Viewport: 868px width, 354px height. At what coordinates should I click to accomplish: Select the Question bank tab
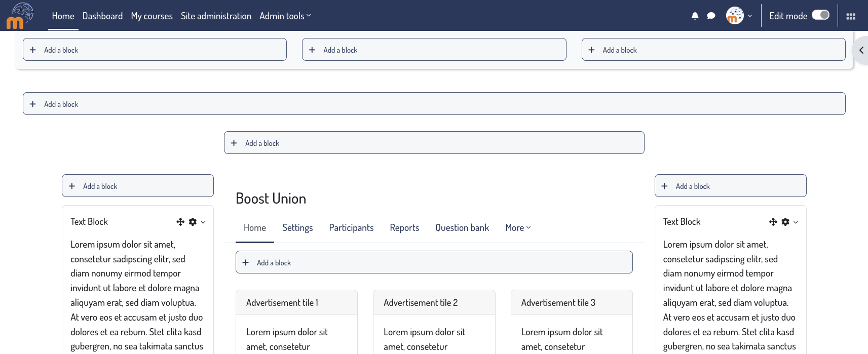462,228
